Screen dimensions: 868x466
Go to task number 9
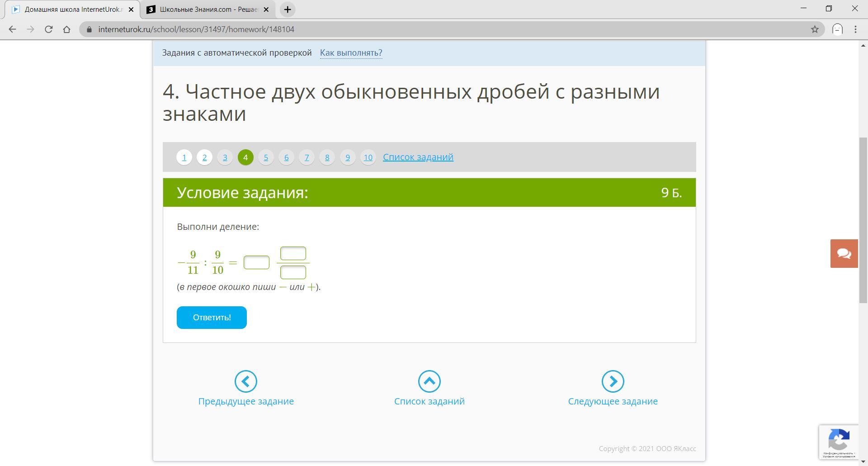pyautogui.click(x=348, y=157)
